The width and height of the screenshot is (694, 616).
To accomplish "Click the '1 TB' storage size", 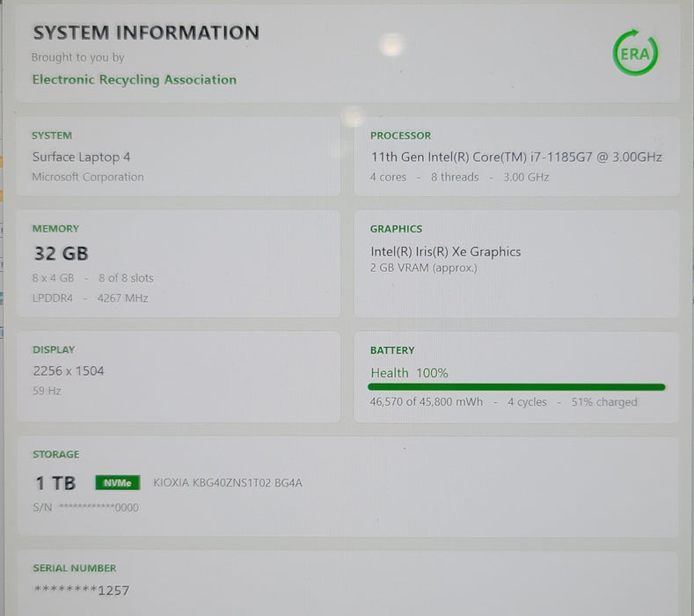I will [55, 483].
